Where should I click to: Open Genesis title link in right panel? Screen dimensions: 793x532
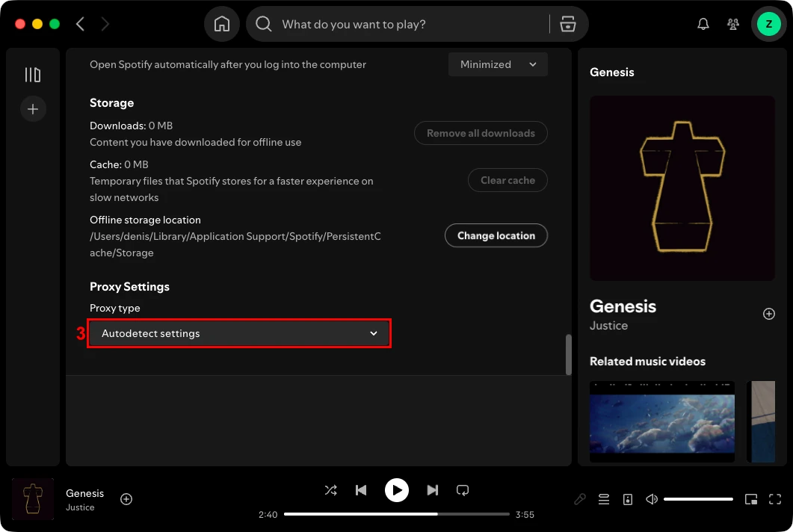click(x=623, y=306)
